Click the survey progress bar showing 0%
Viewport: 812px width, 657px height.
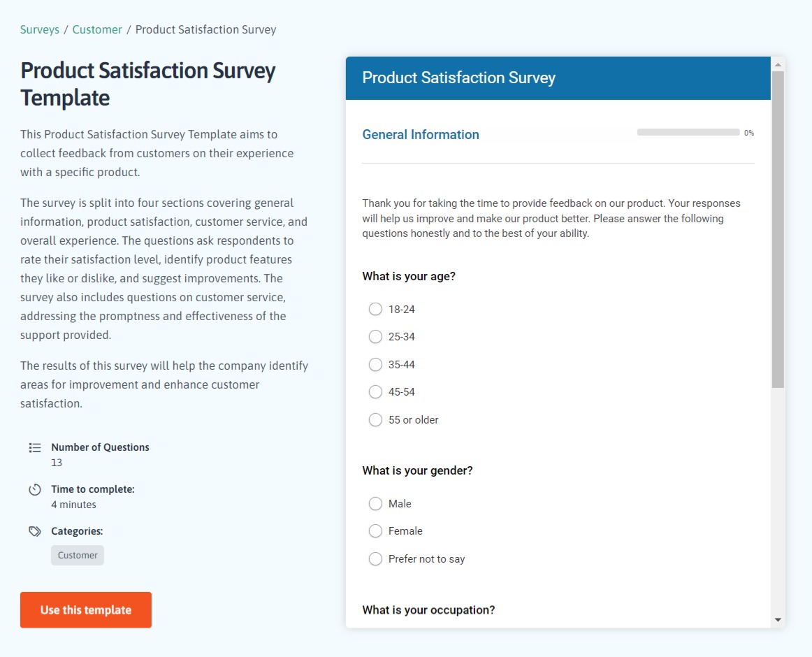coord(688,131)
